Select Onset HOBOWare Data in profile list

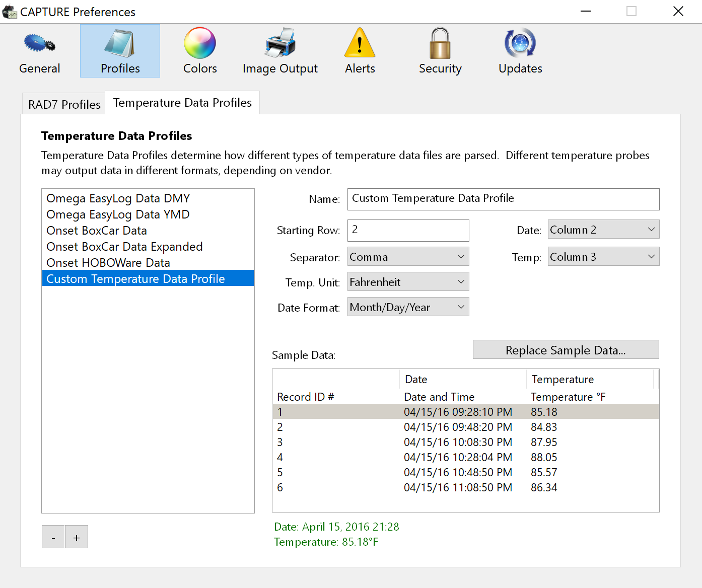[x=108, y=263]
